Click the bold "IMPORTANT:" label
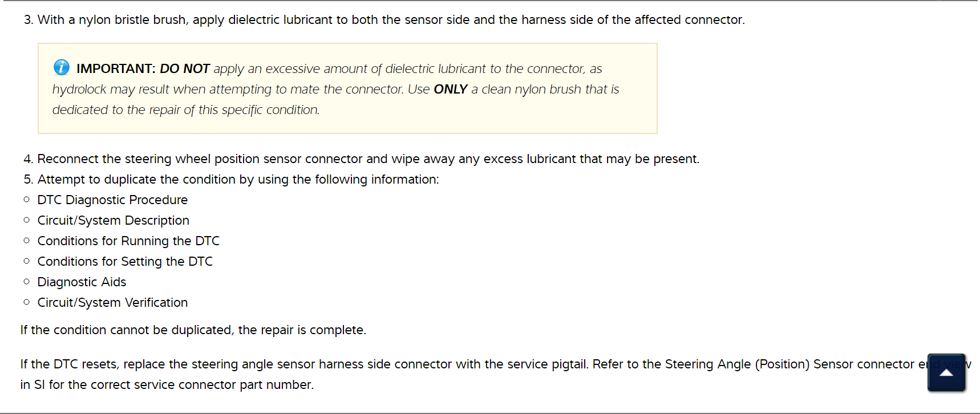 coord(116,68)
